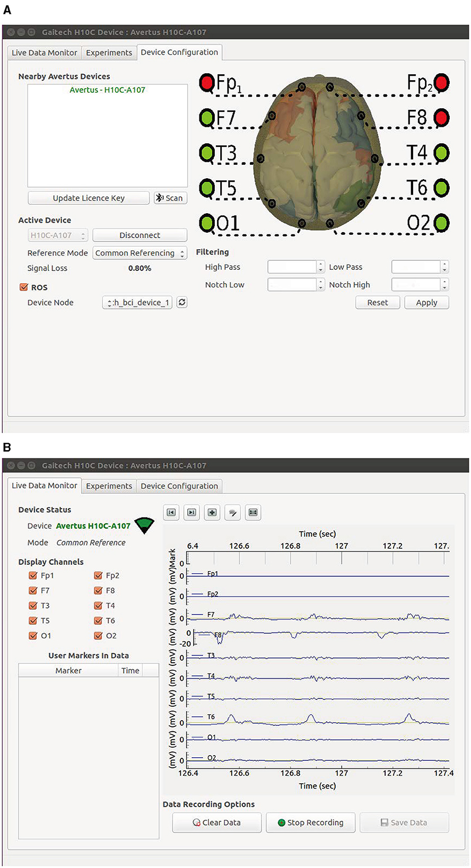Toggle the ROS checkbox

(23, 287)
